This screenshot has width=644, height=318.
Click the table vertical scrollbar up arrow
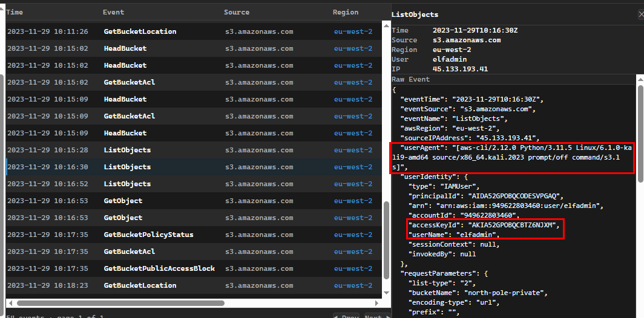coord(386,25)
